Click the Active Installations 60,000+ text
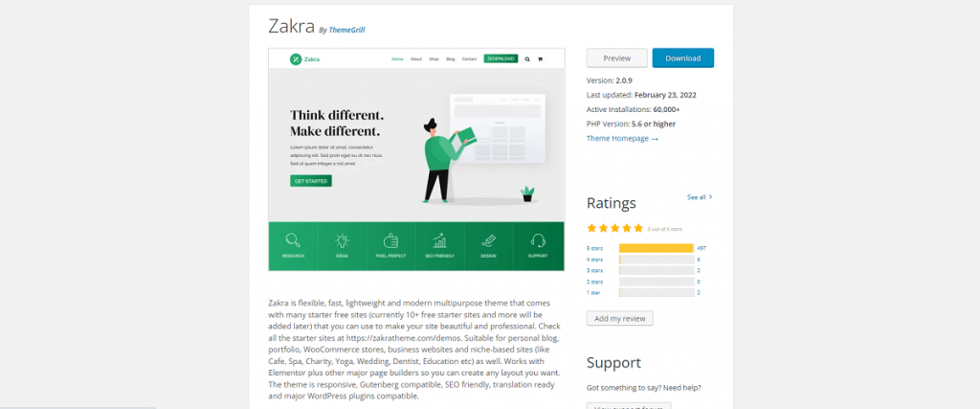This screenshot has width=980, height=409. click(633, 109)
